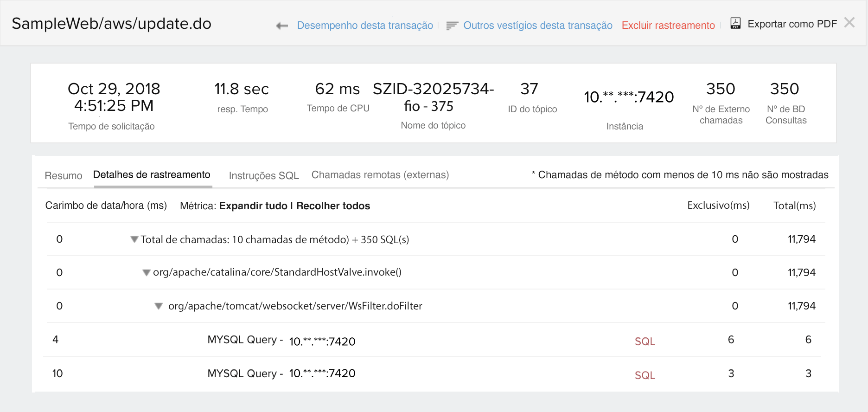
Task: Click the back arrow icon
Action: (x=282, y=26)
